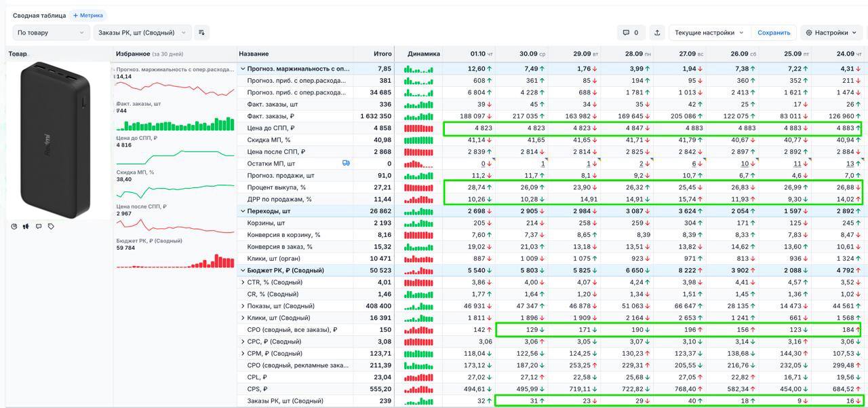Click the + Метрика button

(x=88, y=15)
